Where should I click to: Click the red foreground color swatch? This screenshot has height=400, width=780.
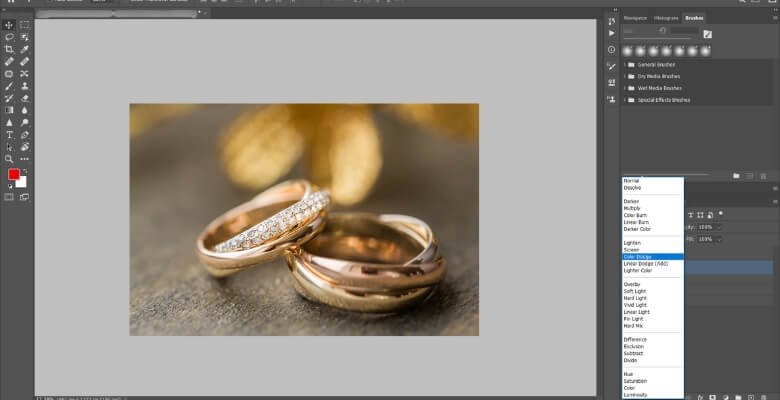[13, 174]
